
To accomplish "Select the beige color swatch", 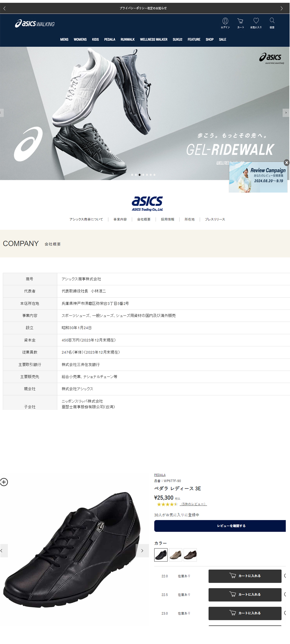I will click(176, 555).
